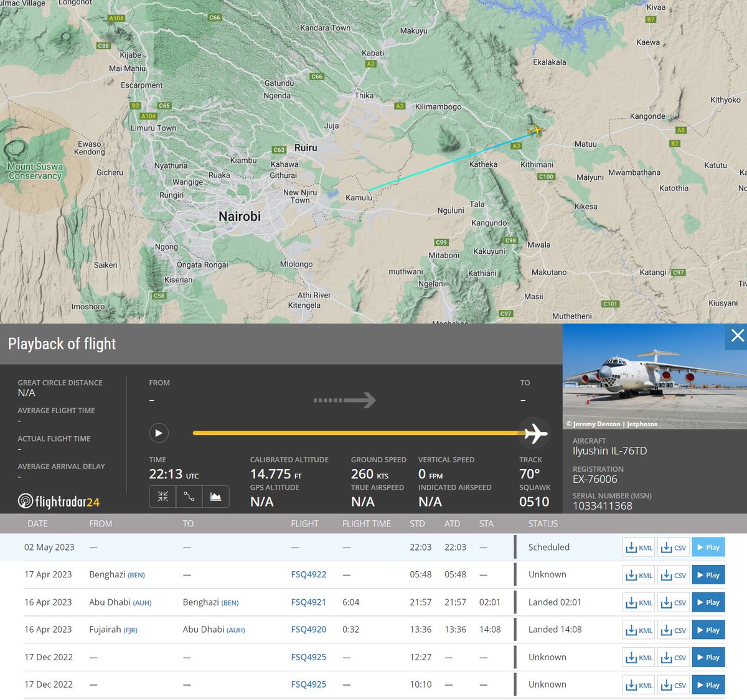Click the FLIGHT TIME column header

pos(367,523)
